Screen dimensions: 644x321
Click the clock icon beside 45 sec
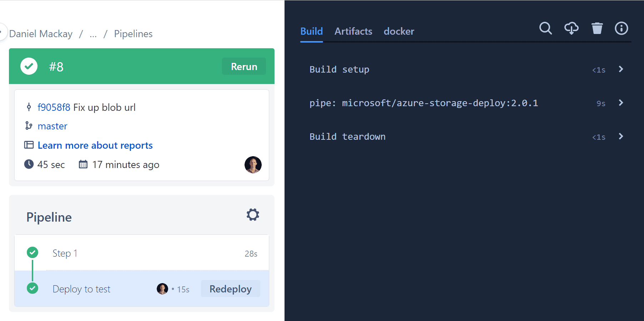pos(29,164)
